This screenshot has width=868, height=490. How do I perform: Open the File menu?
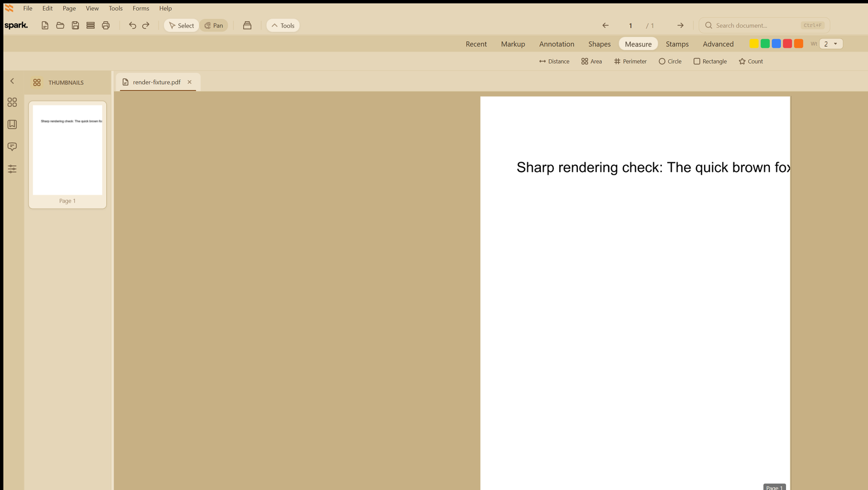tap(28, 8)
